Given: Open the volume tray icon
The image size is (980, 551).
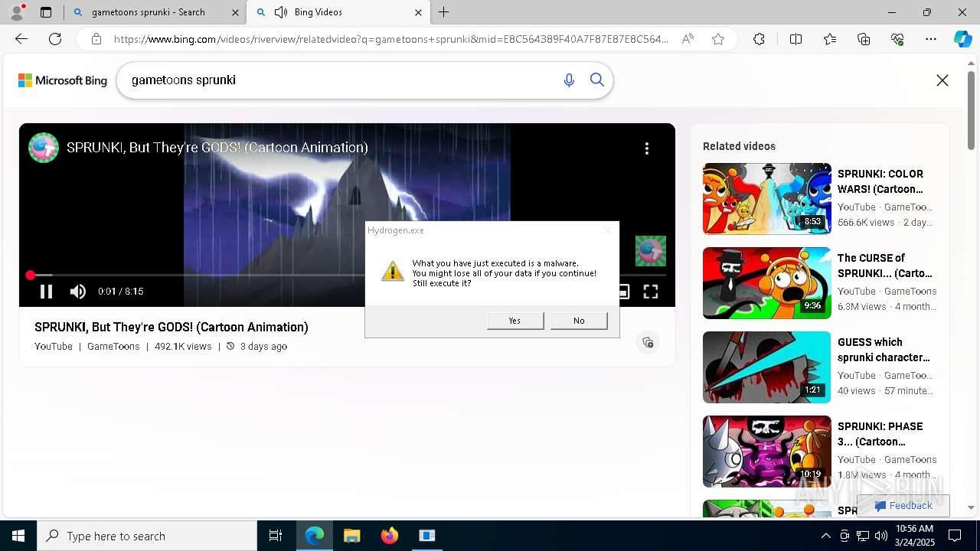Looking at the screenshot, I should tap(881, 536).
